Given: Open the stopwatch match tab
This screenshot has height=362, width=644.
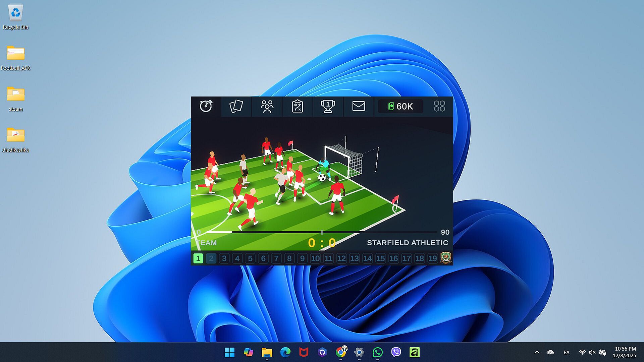Looking at the screenshot, I should coord(206,106).
